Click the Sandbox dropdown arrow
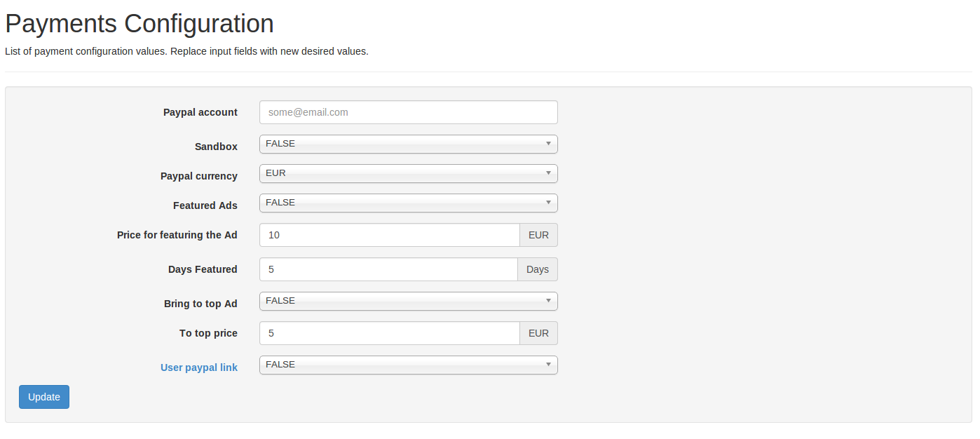Viewport: 980px width, 439px height. [x=548, y=144]
